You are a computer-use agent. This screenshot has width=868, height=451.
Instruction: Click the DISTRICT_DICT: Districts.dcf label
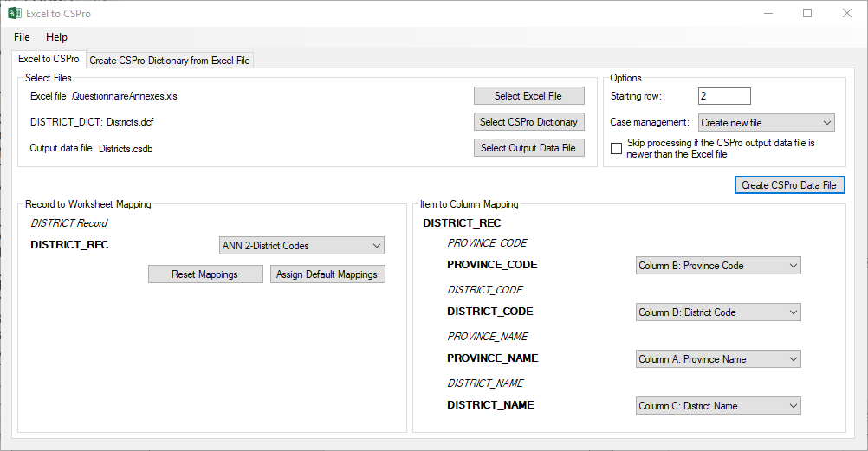92,122
